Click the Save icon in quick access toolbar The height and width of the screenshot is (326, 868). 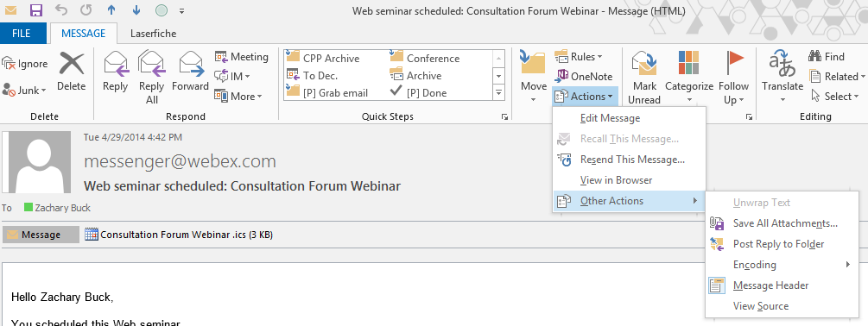click(36, 10)
